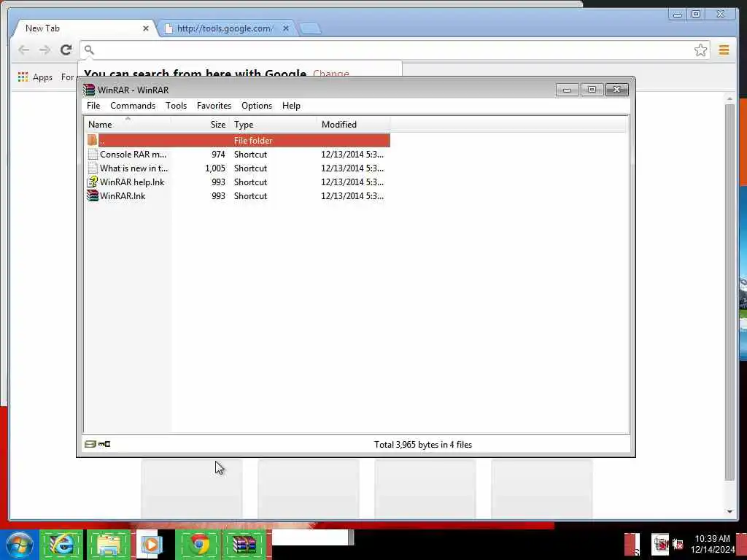Image resolution: width=747 pixels, height=560 pixels.
Task: Open the Favorites menu in WinRAR
Action: (x=214, y=106)
